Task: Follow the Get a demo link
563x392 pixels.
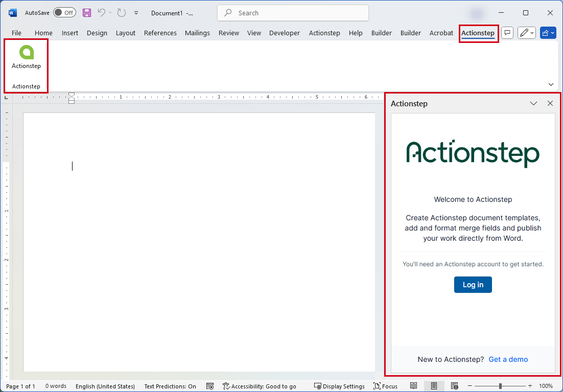Action: pos(508,359)
